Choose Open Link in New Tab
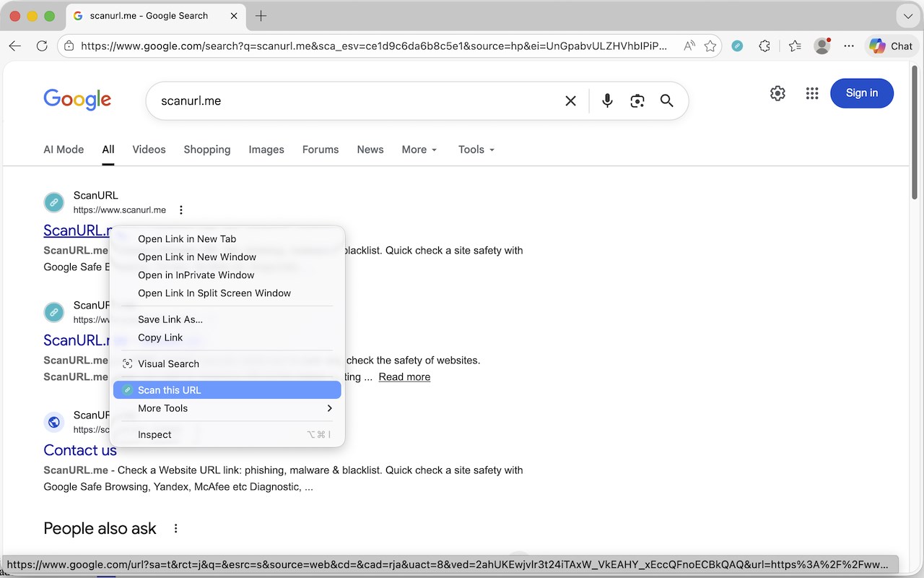Image resolution: width=924 pixels, height=578 pixels. 227,239
